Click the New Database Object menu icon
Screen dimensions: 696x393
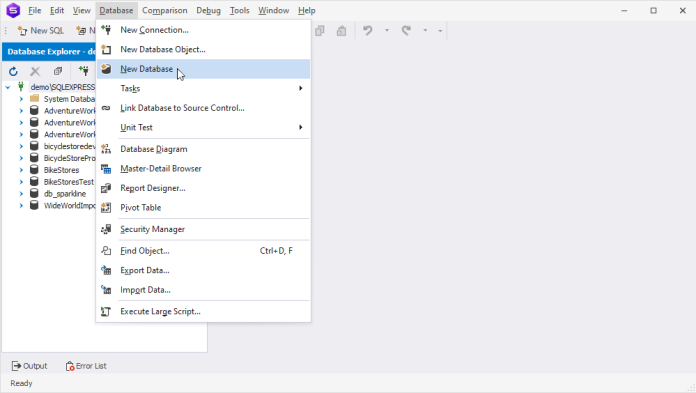(x=106, y=49)
